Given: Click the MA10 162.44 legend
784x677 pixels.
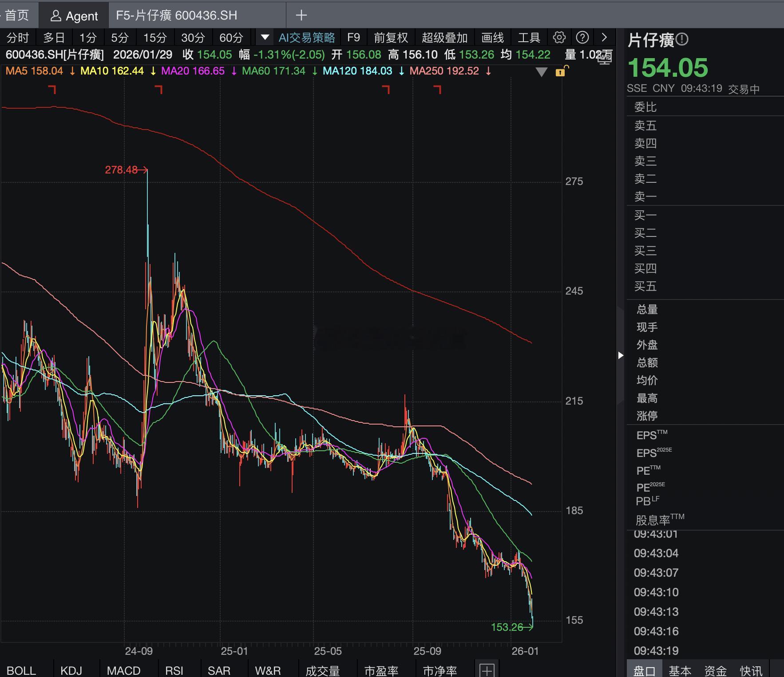Looking at the screenshot, I should point(112,71).
